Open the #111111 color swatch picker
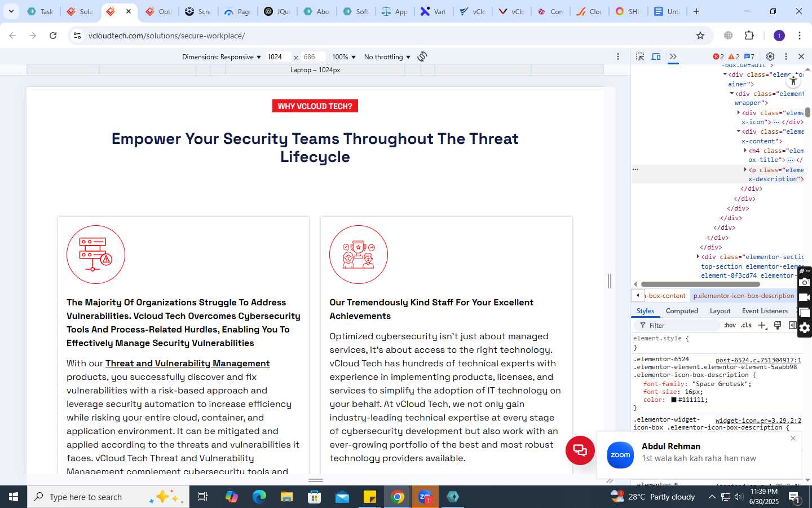The image size is (812, 508). pyautogui.click(x=673, y=400)
